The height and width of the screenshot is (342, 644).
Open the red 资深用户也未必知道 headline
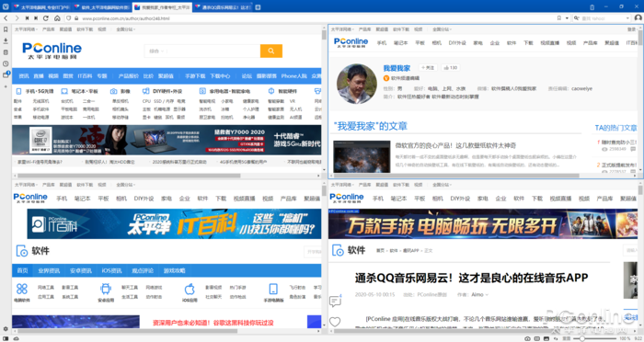pos(213,323)
